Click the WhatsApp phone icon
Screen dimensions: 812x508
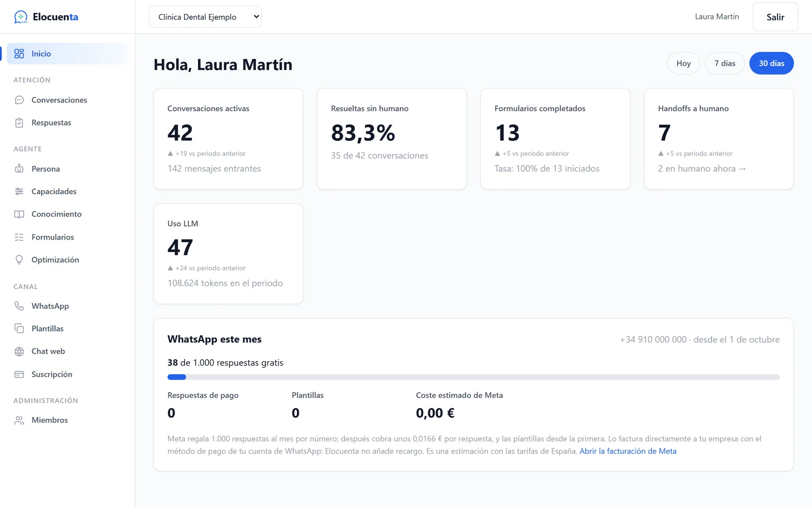[x=19, y=306]
